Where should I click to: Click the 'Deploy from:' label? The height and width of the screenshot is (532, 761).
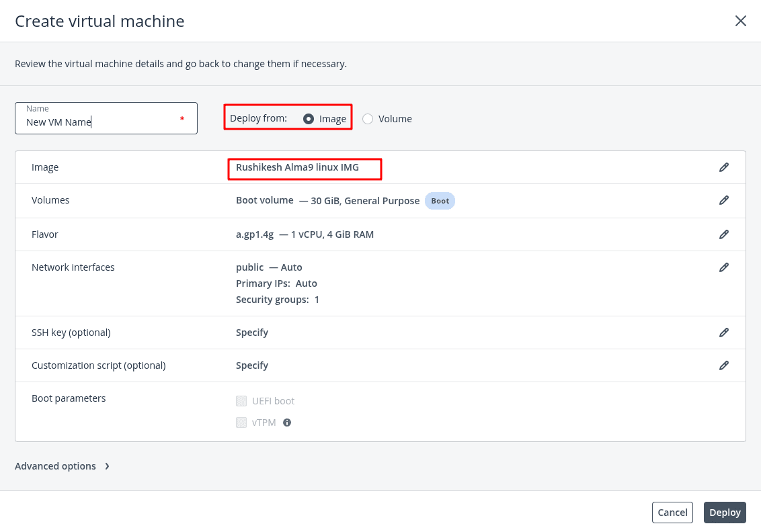(x=258, y=118)
